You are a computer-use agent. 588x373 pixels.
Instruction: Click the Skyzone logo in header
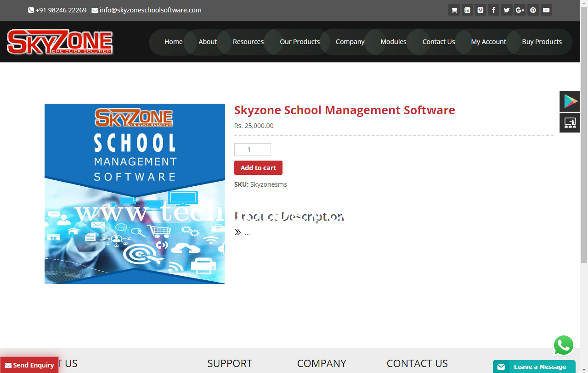tap(60, 42)
